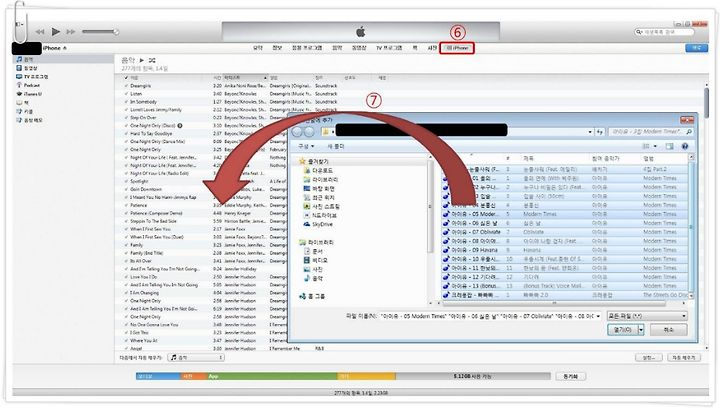Sort songs by the 아티스트 artist column

pos(245,78)
